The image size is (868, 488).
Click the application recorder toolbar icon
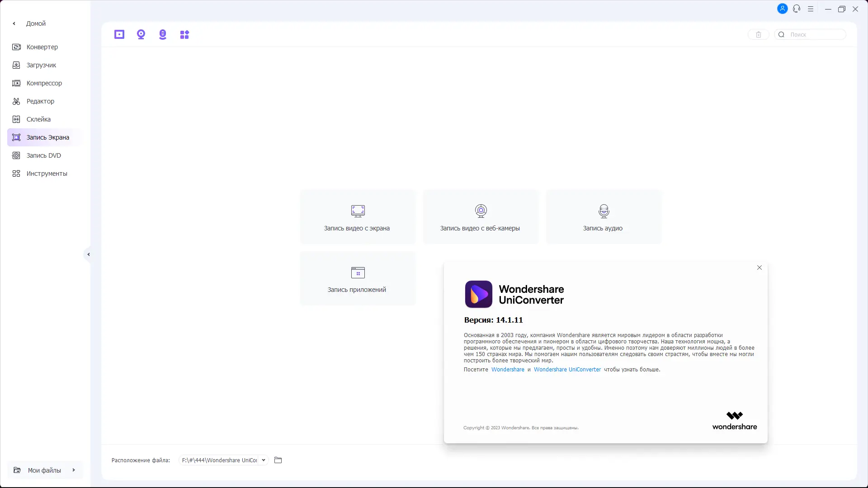[x=184, y=34]
